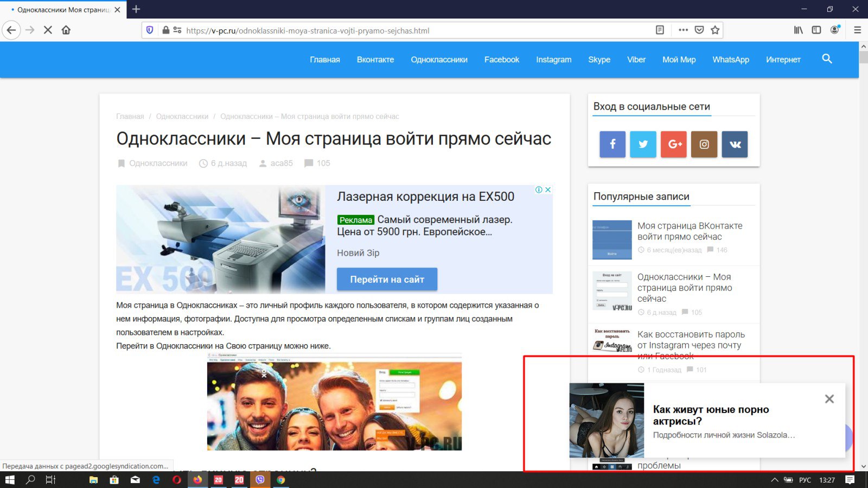Open 105 comments link under title
The image size is (868, 488).
point(323,163)
